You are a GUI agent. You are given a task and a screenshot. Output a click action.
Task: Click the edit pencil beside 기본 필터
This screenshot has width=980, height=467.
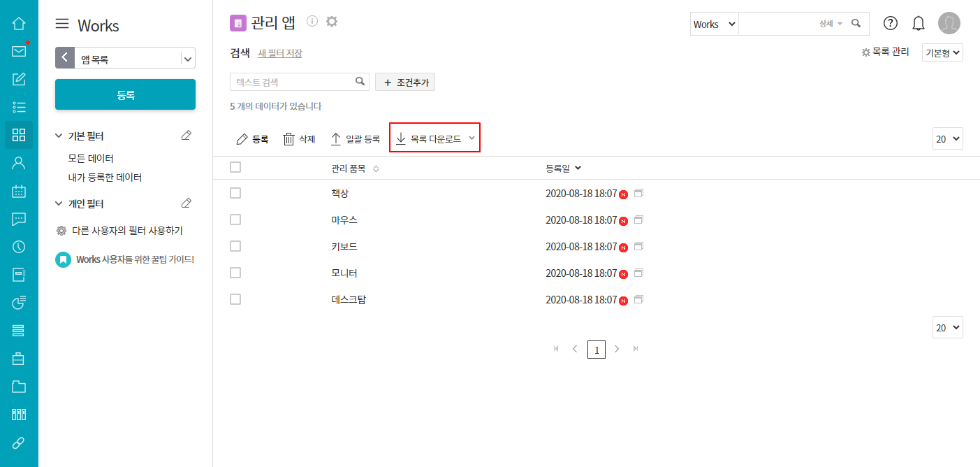186,136
